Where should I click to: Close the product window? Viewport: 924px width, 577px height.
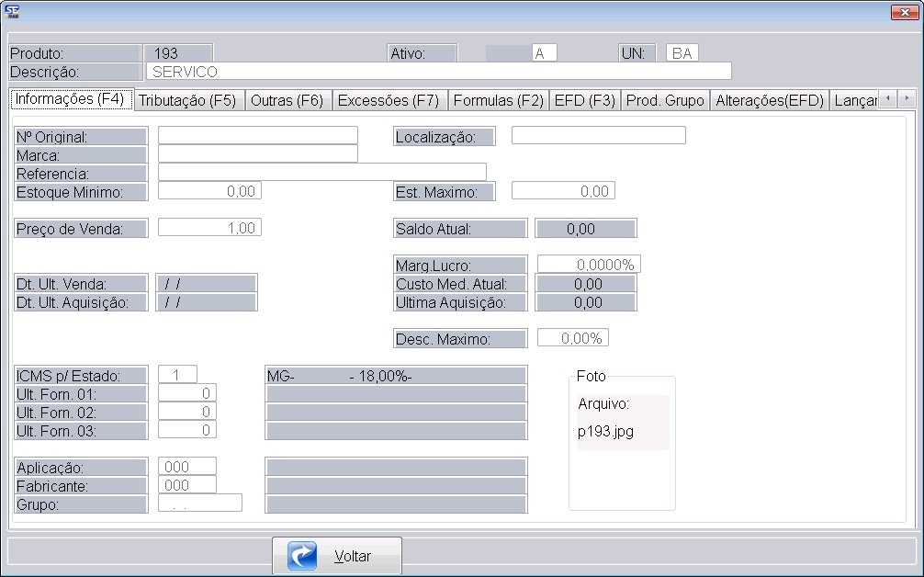point(903,12)
